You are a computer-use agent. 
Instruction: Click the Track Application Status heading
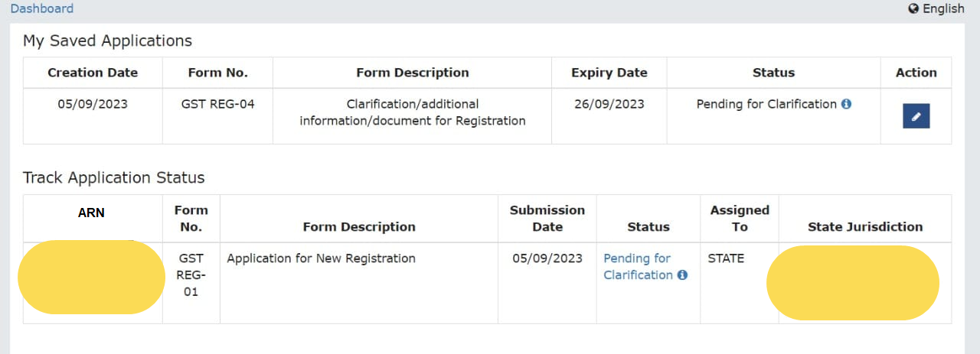(x=113, y=177)
